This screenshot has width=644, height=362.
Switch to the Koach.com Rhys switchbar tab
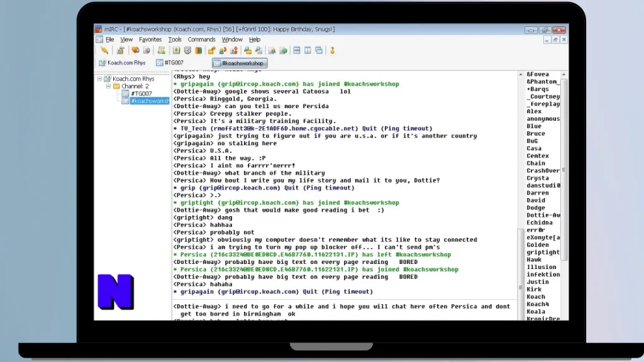pos(123,63)
